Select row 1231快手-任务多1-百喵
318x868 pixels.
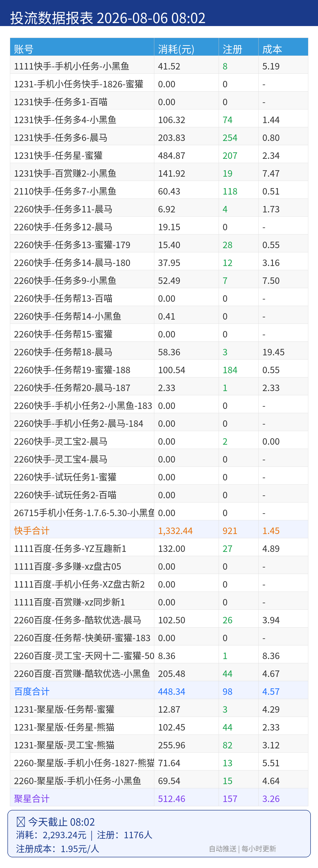[x=61, y=102]
